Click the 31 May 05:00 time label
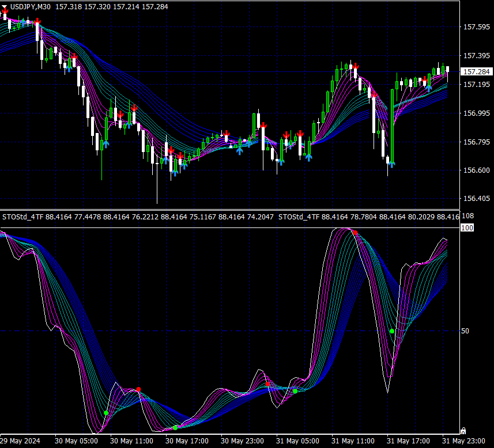The image size is (494, 448). [x=297, y=441]
